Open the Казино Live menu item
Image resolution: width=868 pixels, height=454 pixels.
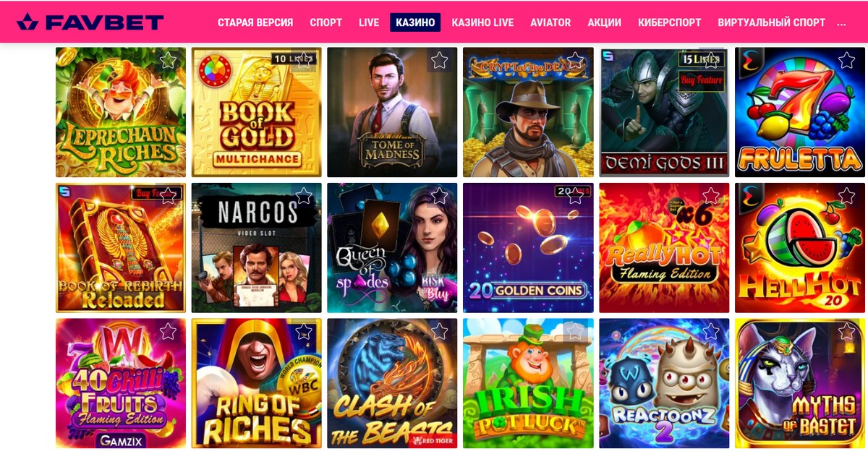pos(482,22)
